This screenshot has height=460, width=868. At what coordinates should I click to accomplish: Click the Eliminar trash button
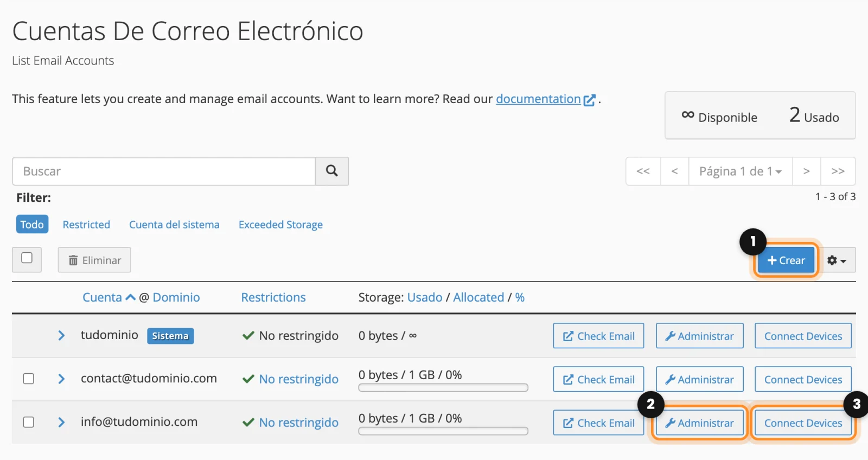[x=94, y=260]
